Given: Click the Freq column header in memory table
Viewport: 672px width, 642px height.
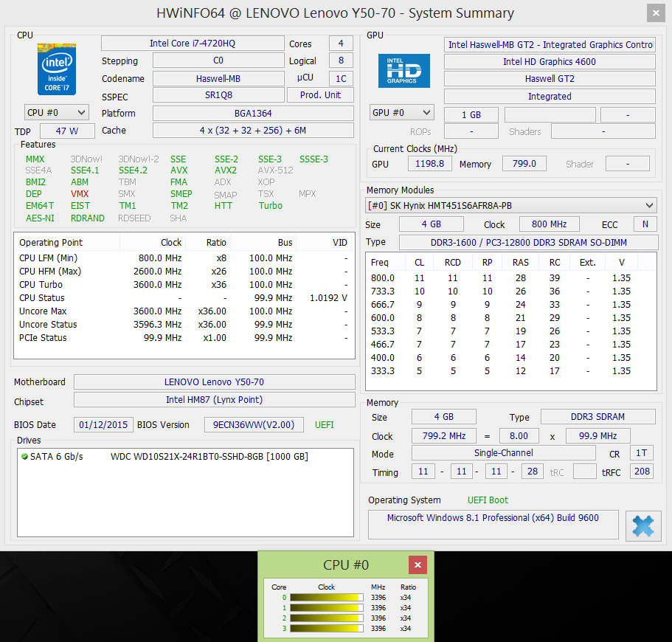Looking at the screenshot, I should point(386,262).
